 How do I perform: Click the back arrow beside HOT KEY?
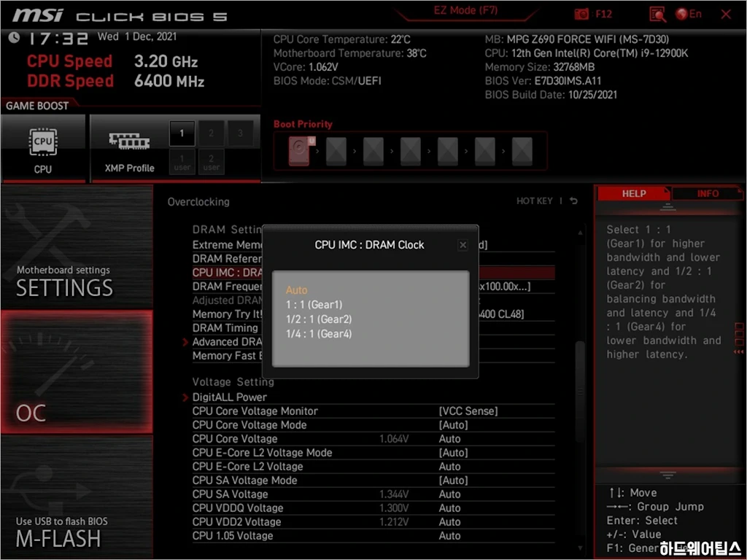(574, 201)
